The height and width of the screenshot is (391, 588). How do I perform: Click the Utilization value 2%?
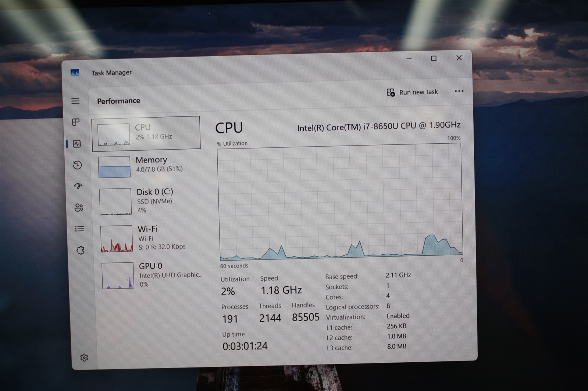tap(228, 292)
